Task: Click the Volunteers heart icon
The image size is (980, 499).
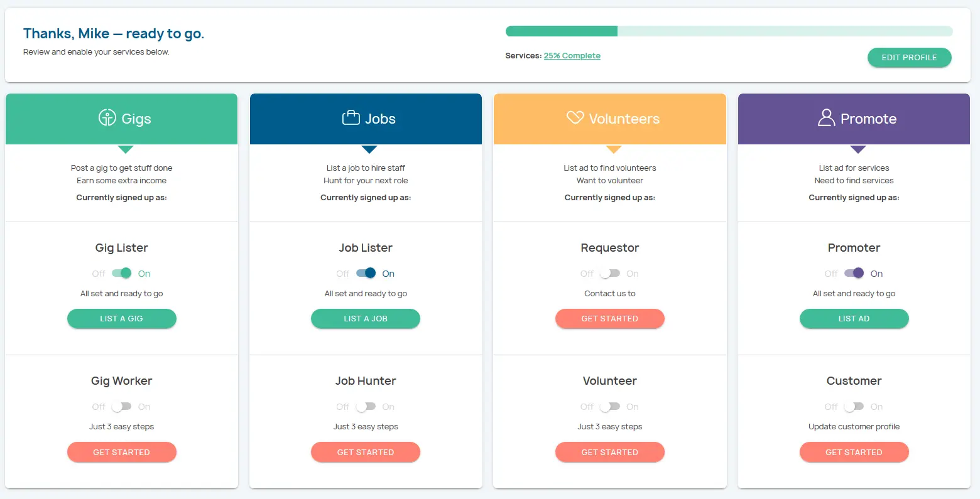Action: [x=575, y=117]
